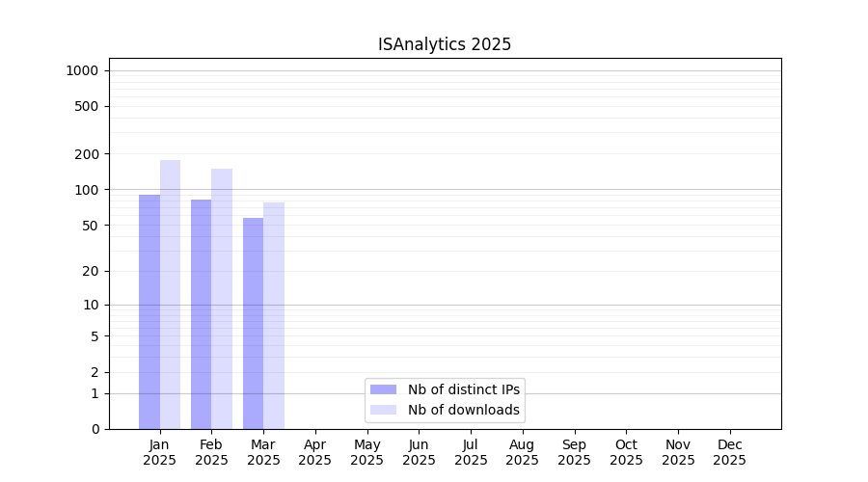The width and height of the screenshot is (868, 482).
Task: Click the Apr 2025 x-axis label
Action: 314,452
